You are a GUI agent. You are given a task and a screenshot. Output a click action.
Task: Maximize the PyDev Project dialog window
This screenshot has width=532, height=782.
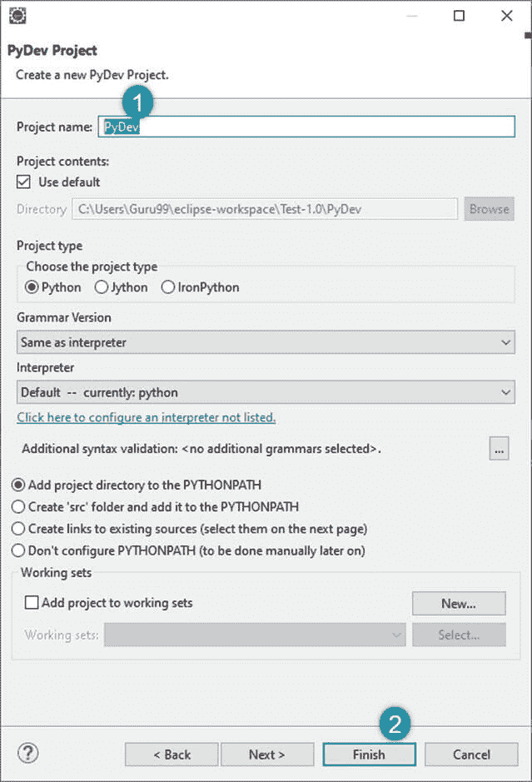click(x=459, y=16)
